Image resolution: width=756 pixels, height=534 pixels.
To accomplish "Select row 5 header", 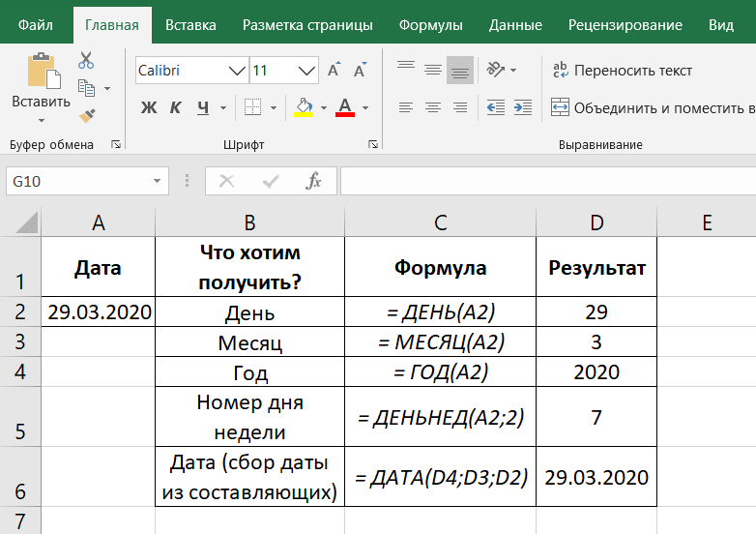I will click(x=20, y=416).
